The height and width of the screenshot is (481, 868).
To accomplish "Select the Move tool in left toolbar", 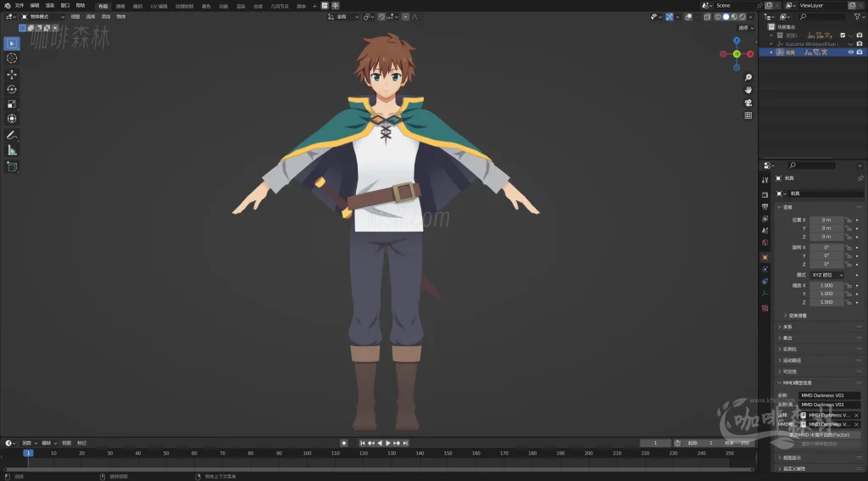I will pos(12,75).
